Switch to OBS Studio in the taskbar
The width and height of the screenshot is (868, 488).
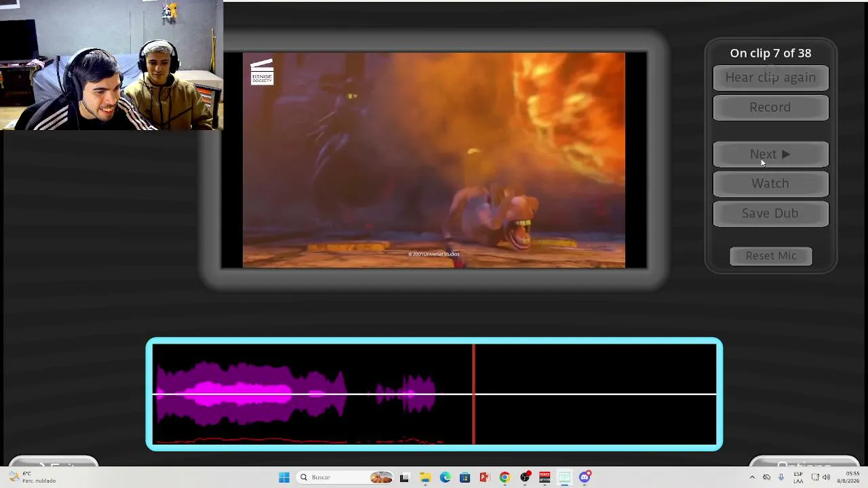tap(525, 477)
